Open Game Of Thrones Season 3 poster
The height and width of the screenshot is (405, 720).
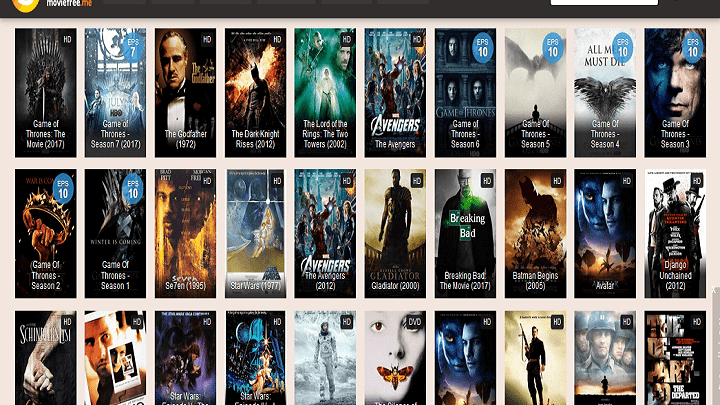[675, 93]
